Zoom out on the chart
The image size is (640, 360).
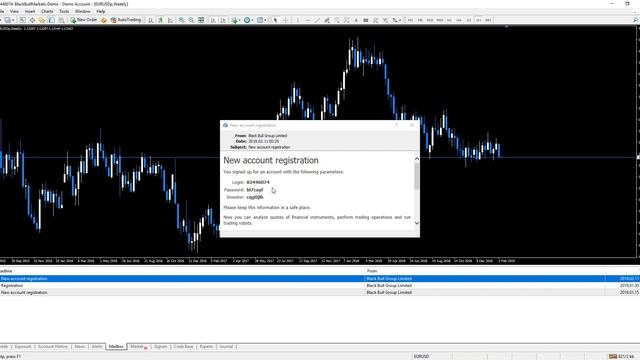[x=191, y=20]
